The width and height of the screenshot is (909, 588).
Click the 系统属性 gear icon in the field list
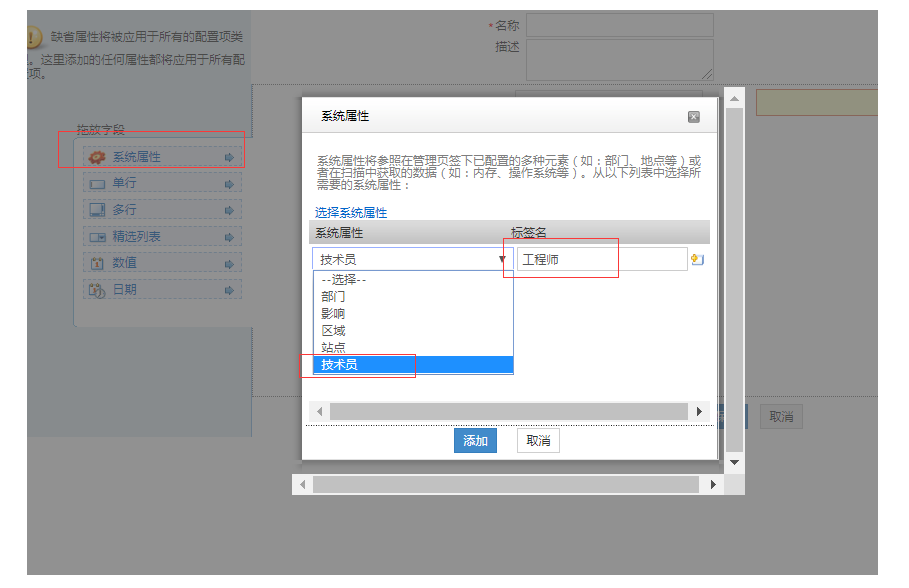(98, 157)
